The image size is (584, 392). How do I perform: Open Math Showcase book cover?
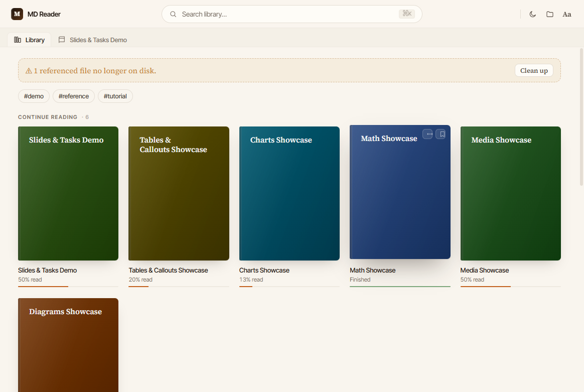400,192
